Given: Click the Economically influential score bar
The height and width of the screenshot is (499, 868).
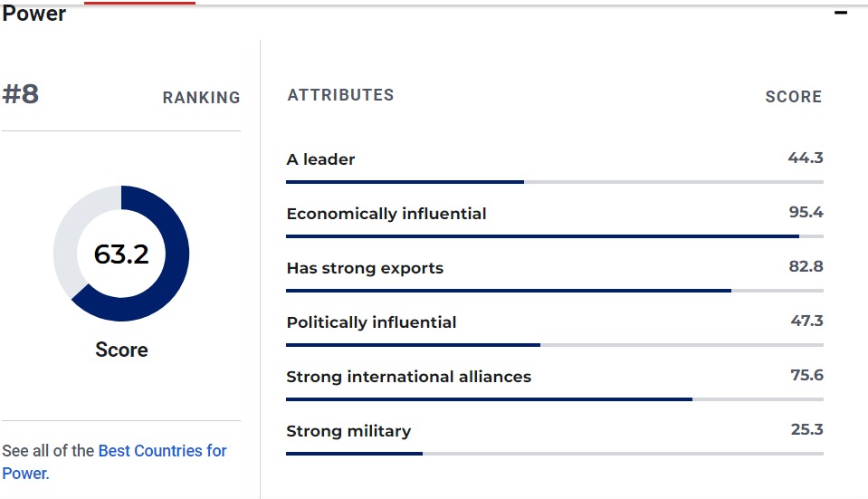Looking at the screenshot, I should 554,236.
